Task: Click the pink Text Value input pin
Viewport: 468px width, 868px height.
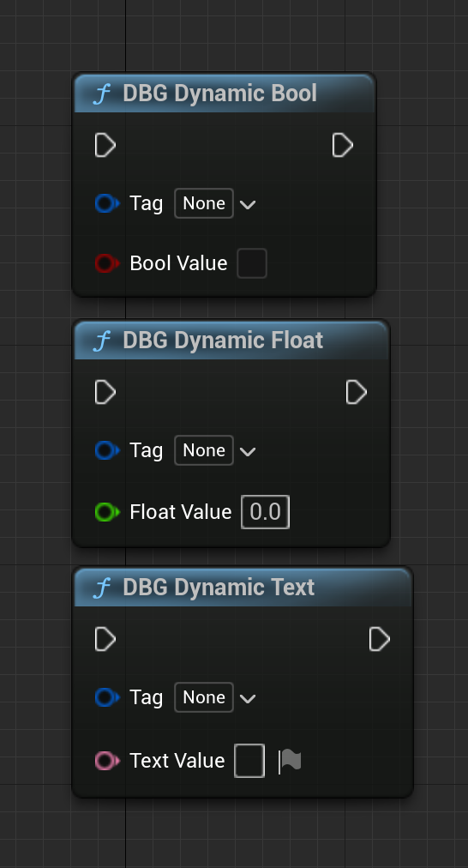Action: [x=107, y=761]
